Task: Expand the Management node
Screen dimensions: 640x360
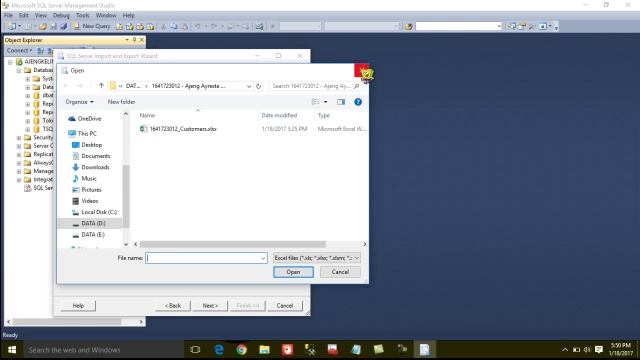Action: tap(19, 171)
